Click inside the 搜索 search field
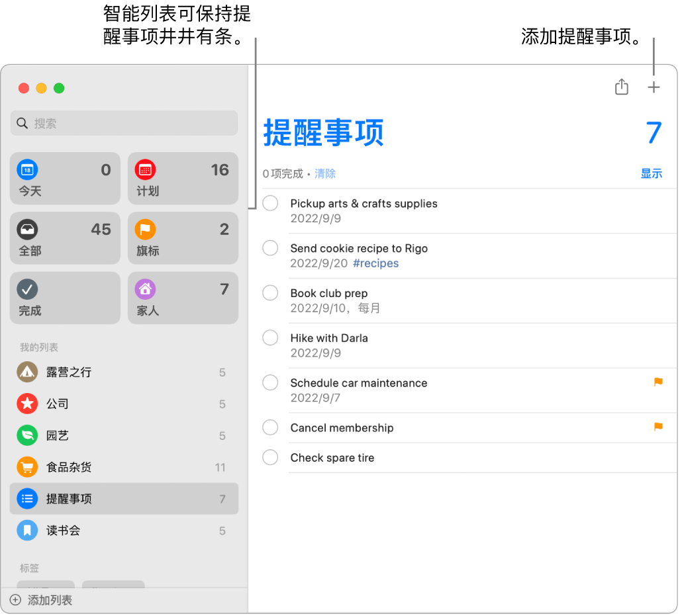680x616 pixels. 124,123
